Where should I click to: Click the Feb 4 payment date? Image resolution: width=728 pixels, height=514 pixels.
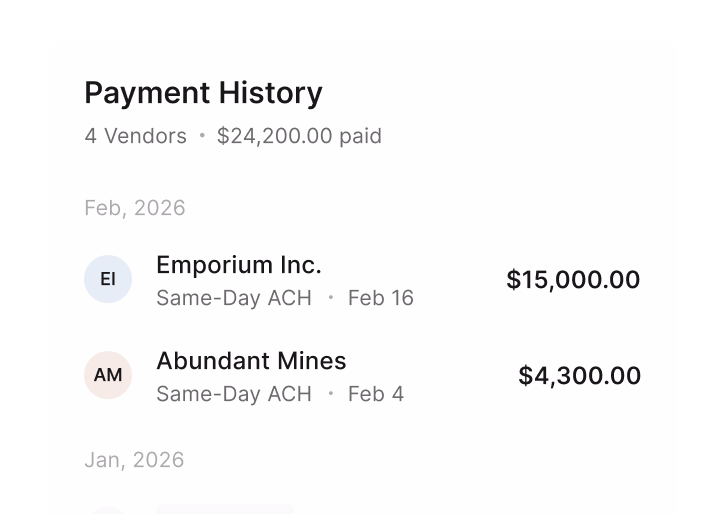click(375, 394)
